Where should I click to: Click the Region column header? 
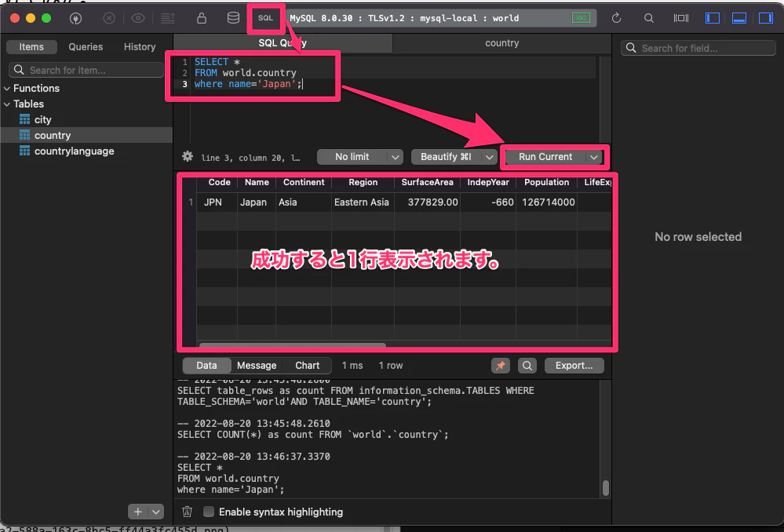point(363,183)
